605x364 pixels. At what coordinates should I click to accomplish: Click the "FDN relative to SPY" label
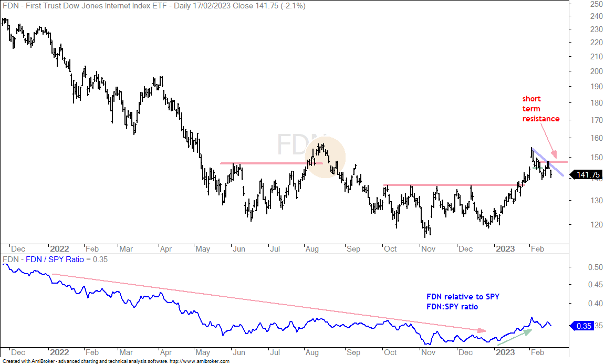[463, 296]
